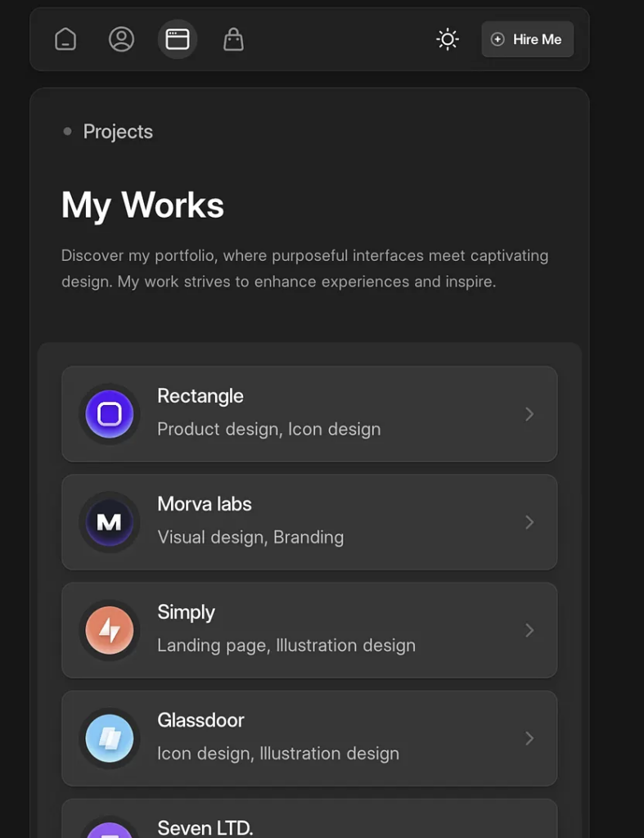The image size is (644, 838).
Task: Click the Rectangle purple logo icon
Action: pyautogui.click(x=110, y=414)
